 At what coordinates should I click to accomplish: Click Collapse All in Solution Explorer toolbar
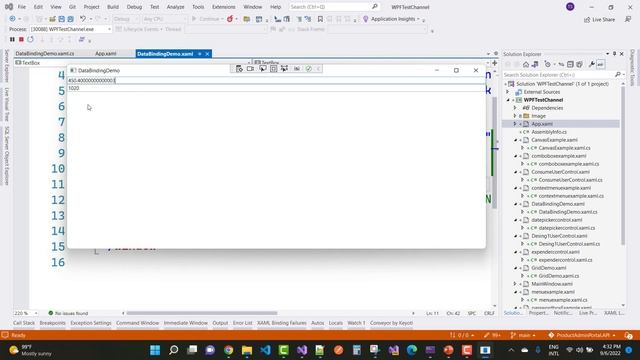pyautogui.click(x=570, y=64)
